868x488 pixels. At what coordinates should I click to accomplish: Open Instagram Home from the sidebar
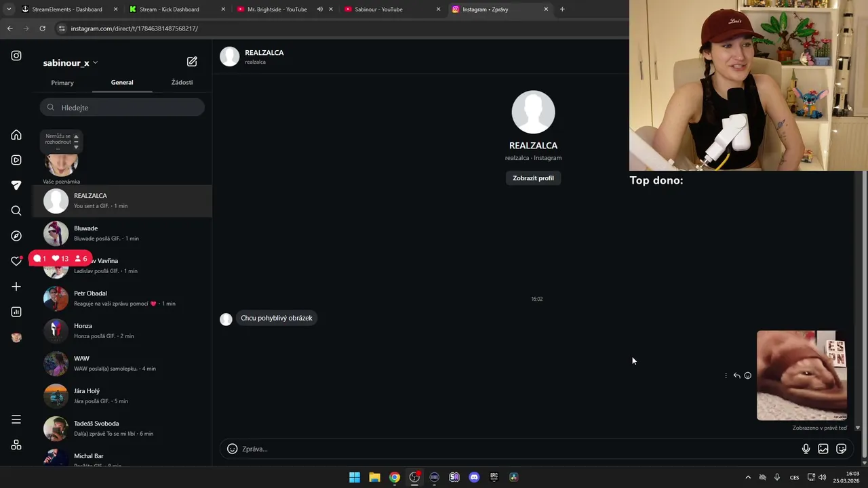click(16, 135)
